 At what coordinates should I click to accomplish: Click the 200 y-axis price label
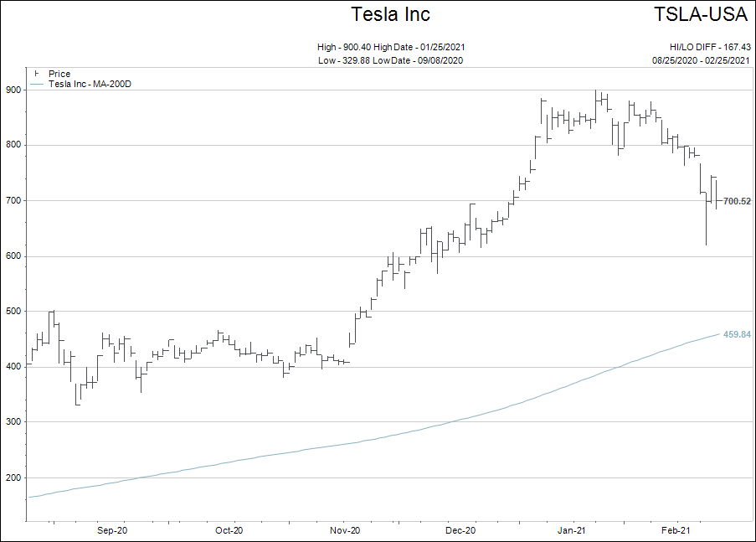click(14, 477)
